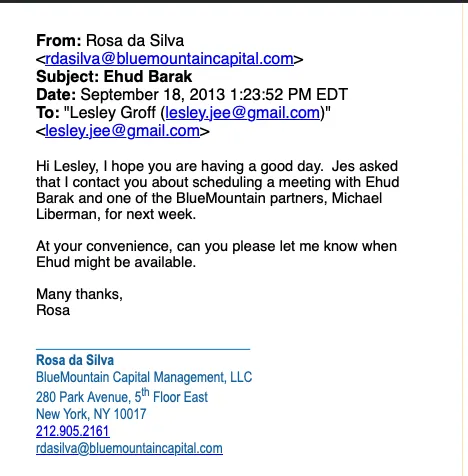Screen dimensions: 468x476
Task: Click the bold "From:" header label
Action: point(59,41)
